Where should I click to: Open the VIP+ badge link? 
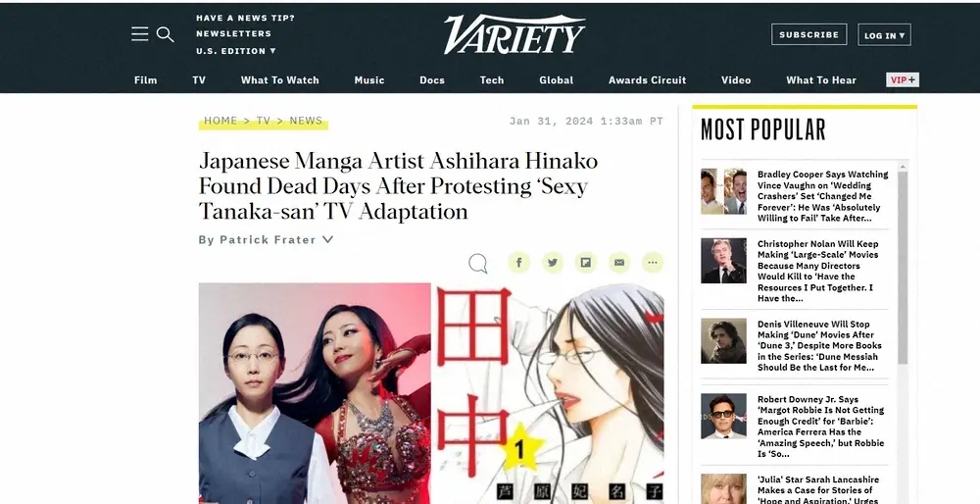pyautogui.click(x=903, y=80)
